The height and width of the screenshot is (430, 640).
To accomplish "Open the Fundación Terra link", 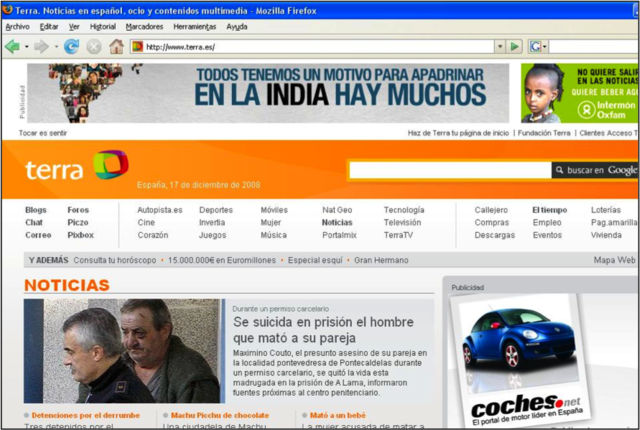I will click(x=544, y=133).
